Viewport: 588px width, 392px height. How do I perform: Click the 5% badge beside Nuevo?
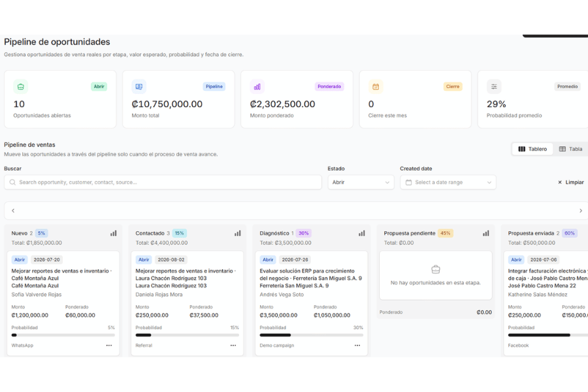click(x=41, y=233)
